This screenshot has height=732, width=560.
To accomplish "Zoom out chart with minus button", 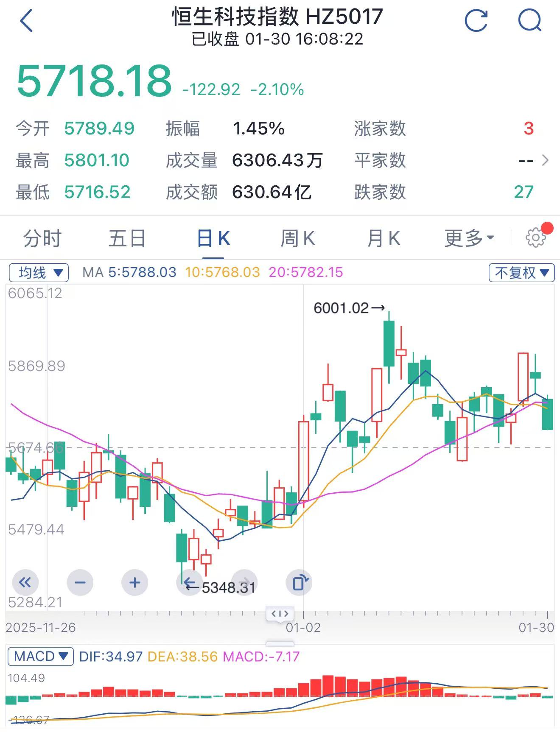I will 80,582.
